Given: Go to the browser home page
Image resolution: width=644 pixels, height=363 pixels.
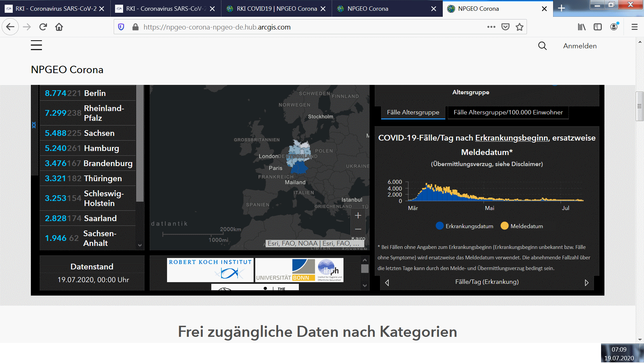Looking at the screenshot, I should (59, 27).
